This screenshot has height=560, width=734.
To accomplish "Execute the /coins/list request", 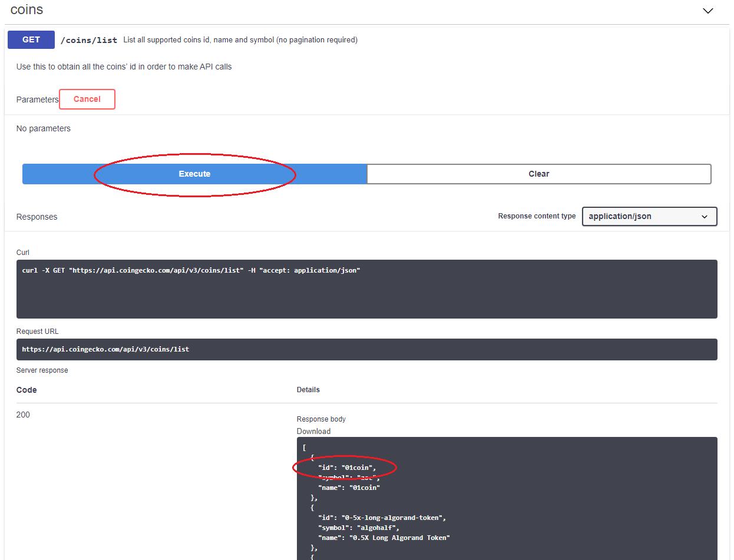I will 194,174.
